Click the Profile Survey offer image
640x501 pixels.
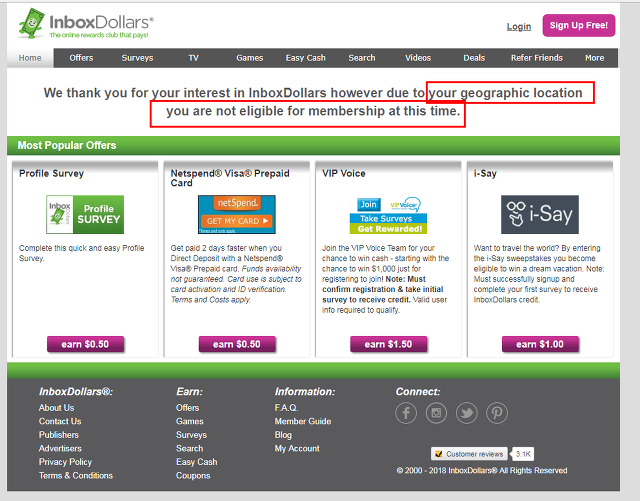pyautogui.click(x=85, y=214)
